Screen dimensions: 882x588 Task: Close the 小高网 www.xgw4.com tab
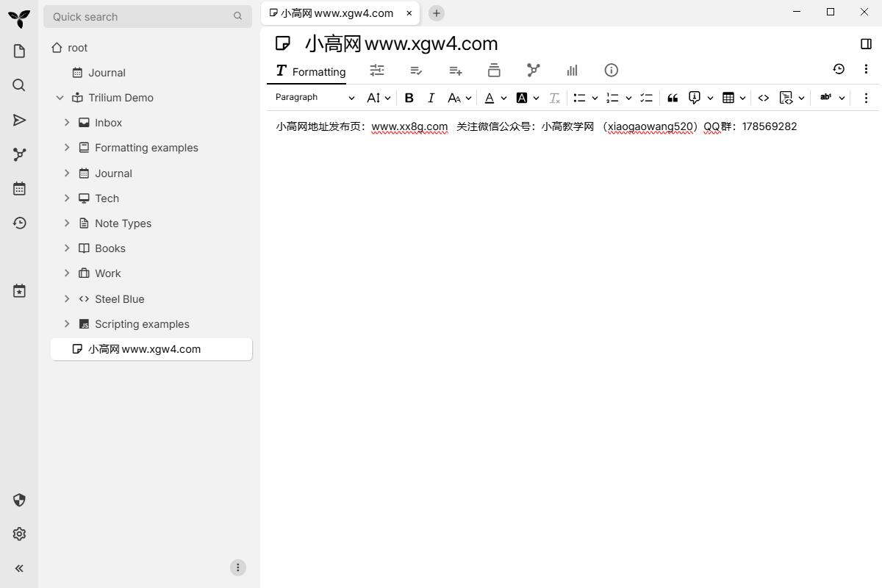coord(409,13)
